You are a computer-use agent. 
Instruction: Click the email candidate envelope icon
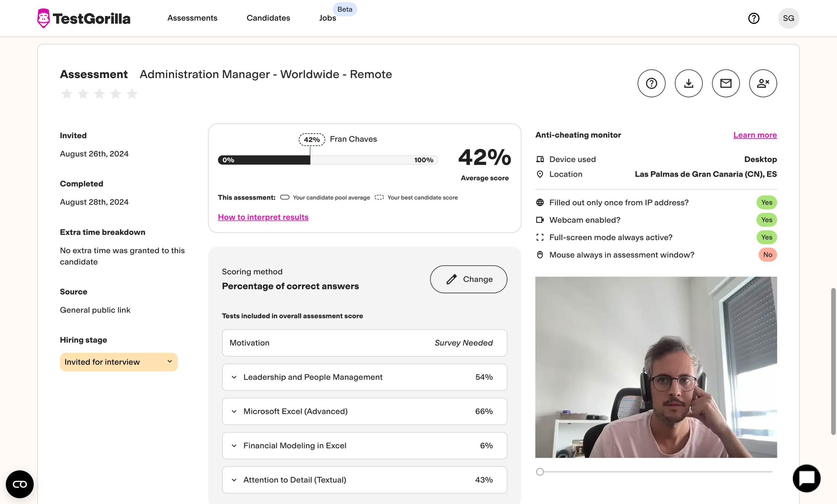click(x=726, y=84)
